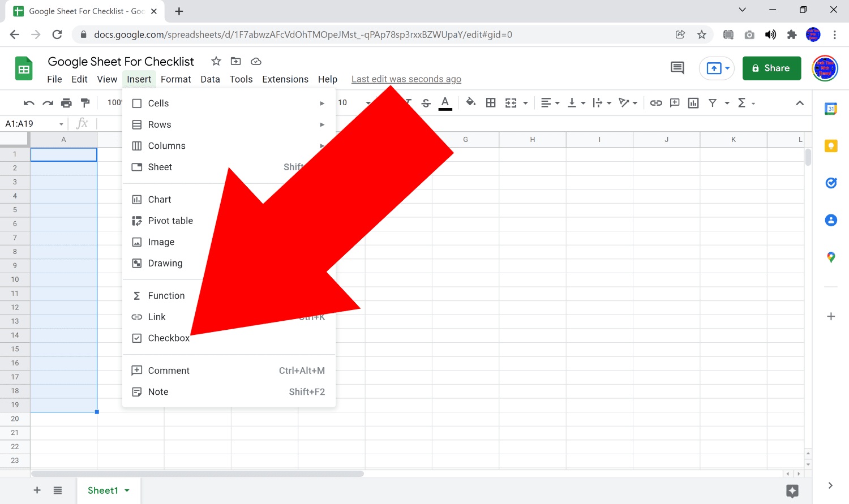Image resolution: width=849 pixels, height=504 pixels.
Task: Open the fill color picker
Action: coord(470,103)
